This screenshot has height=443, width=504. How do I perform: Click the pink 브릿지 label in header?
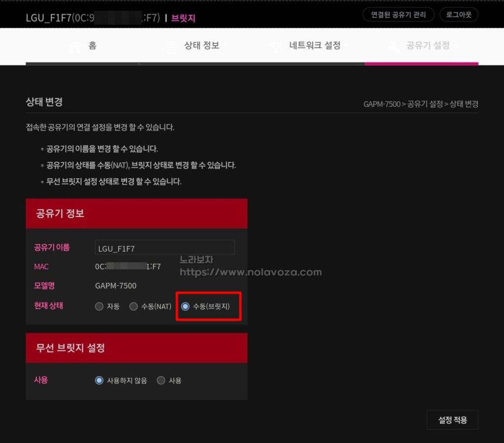click(183, 18)
